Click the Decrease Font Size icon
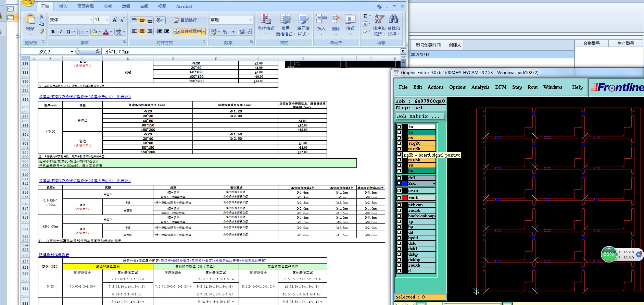The image size is (644, 305). click(x=122, y=20)
